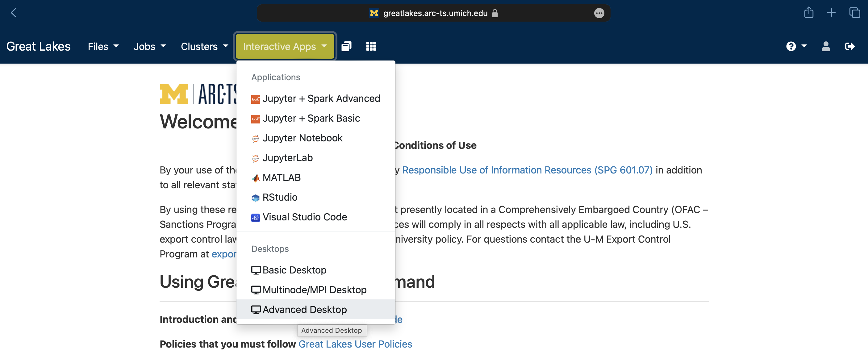Choose Advanced Desktop menu entry

(x=304, y=309)
